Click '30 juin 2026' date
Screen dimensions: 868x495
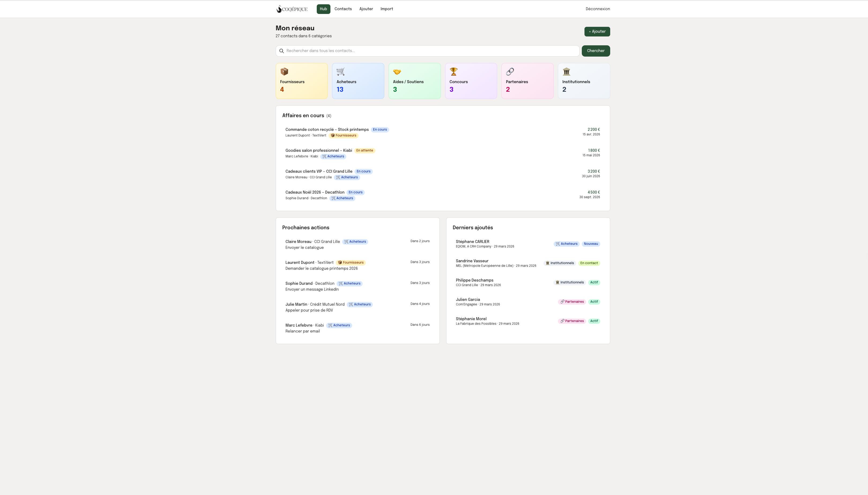coord(591,176)
